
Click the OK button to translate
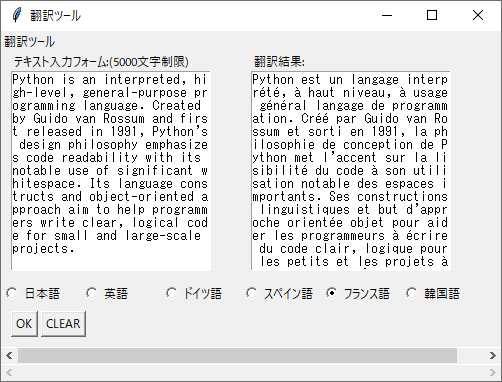pos(24,324)
